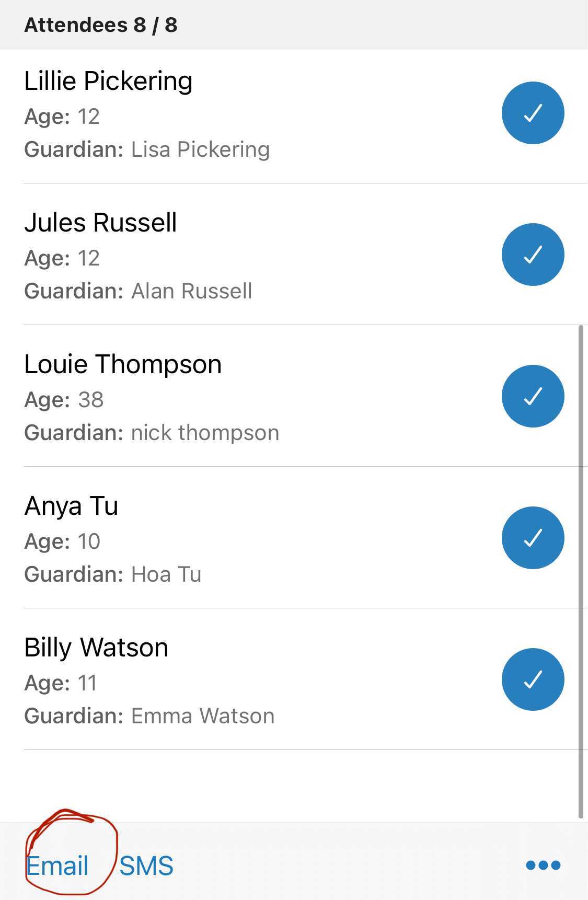Tap the Attendees 8 / 8 header
The height and width of the screenshot is (900, 588).
[x=101, y=25]
